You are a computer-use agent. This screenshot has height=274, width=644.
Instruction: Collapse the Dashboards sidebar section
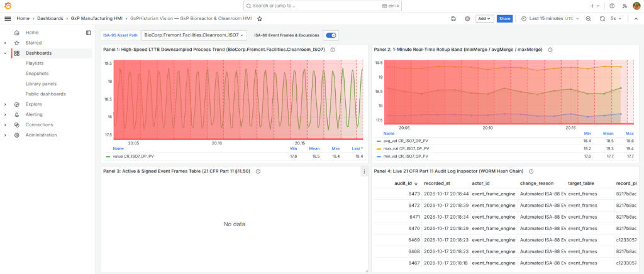click(x=5, y=53)
